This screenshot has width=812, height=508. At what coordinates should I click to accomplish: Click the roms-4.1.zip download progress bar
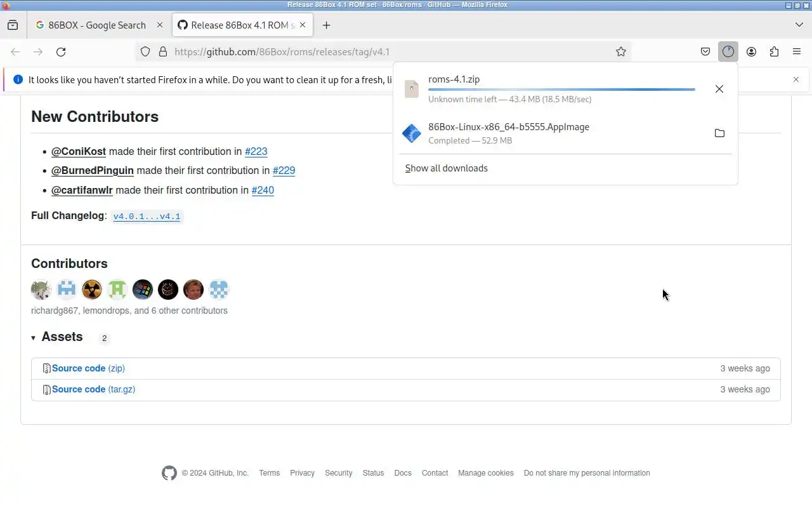pos(561,90)
